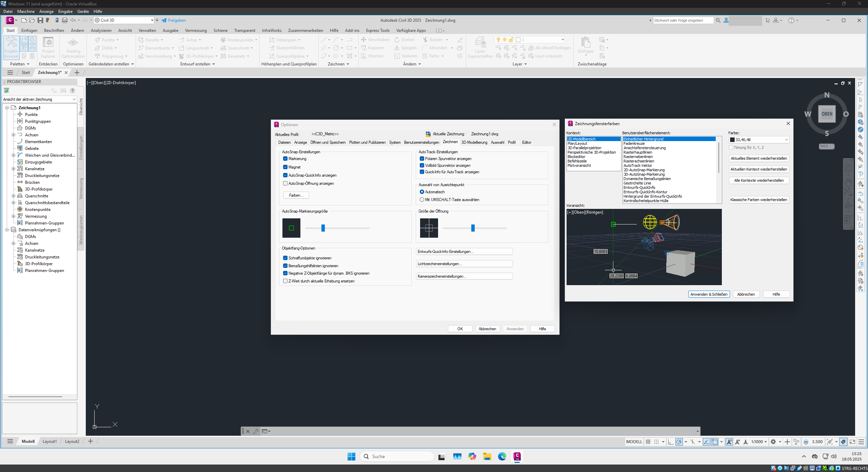Click the Stichwort oder Frage search field
868x472 pixels.
[683, 20]
